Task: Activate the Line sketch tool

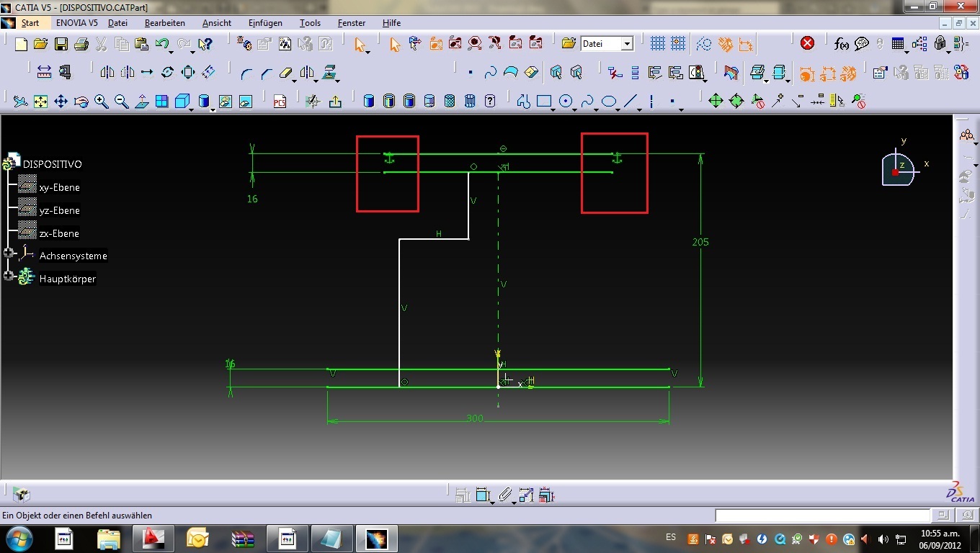Action: pyautogui.click(x=631, y=102)
